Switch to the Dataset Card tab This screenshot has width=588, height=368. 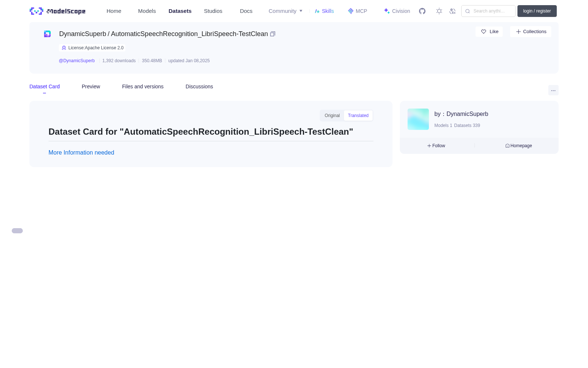coord(44,86)
